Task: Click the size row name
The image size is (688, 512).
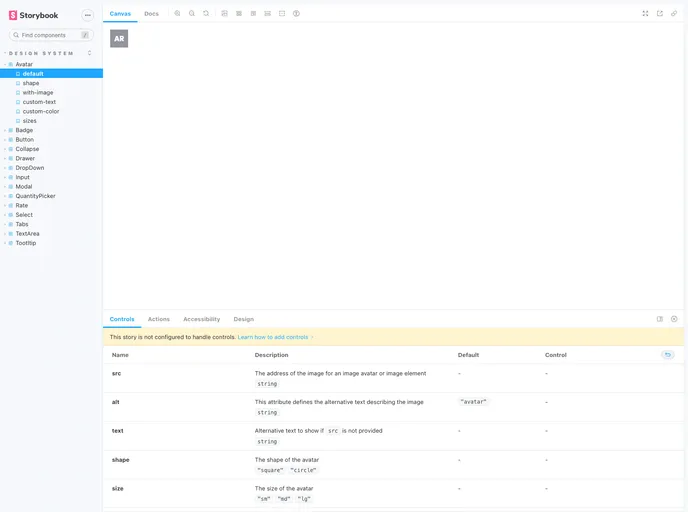Action: (x=118, y=488)
